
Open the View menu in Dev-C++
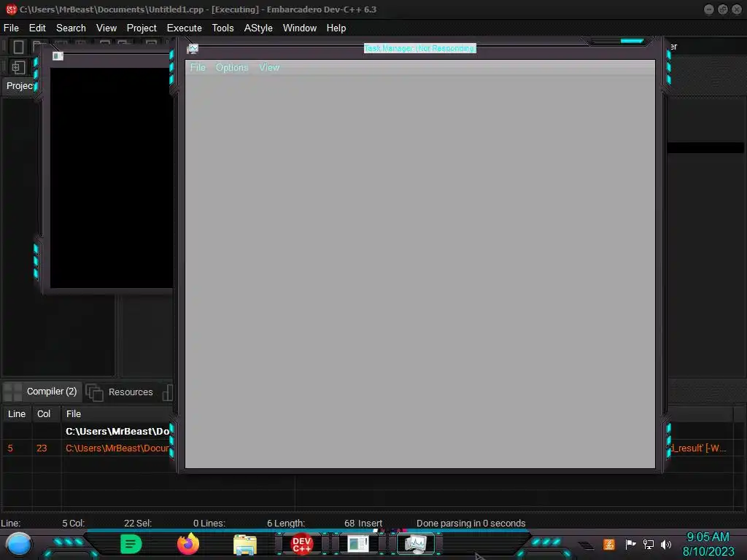107,28
